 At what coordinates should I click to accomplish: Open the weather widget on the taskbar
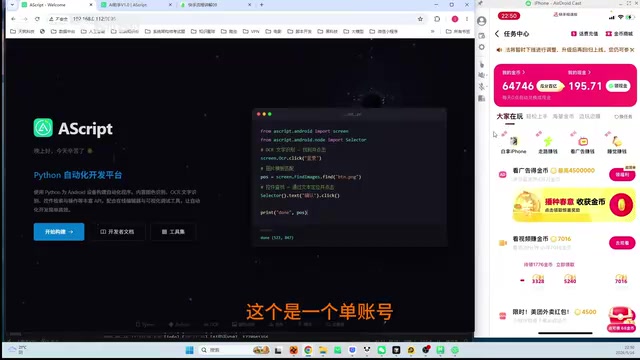pyautogui.click(x=18, y=350)
